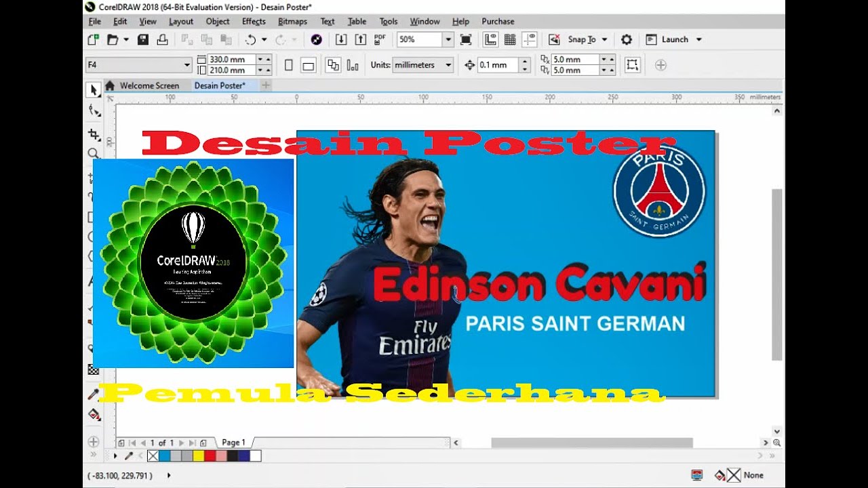Click the property bar Quick Customize plus icon

[661, 65]
